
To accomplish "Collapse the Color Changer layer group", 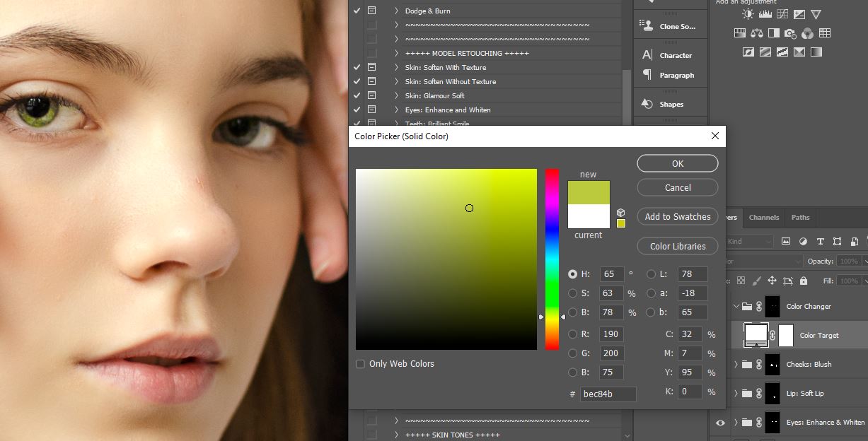I will 736,307.
